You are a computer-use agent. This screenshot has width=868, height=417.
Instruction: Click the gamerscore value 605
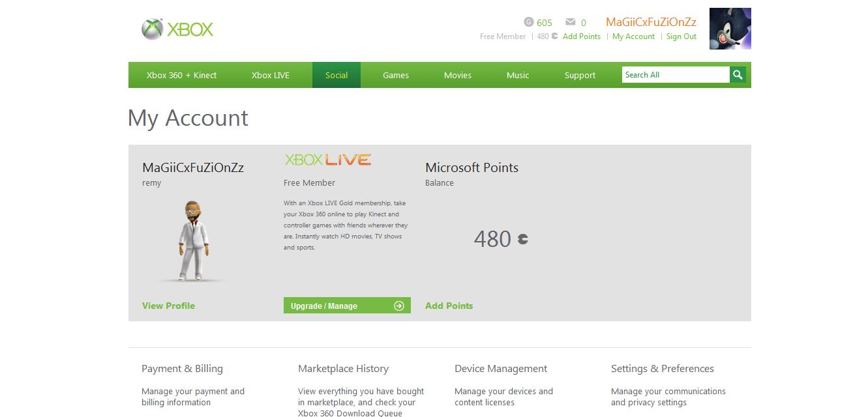tap(545, 23)
